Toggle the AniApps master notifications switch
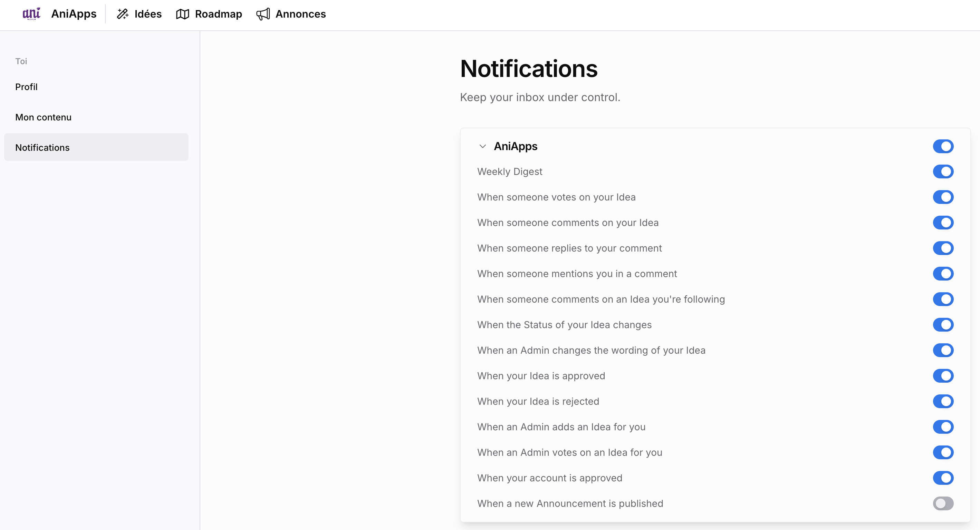The height and width of the screenshot is (530, 980). (943, 146)
